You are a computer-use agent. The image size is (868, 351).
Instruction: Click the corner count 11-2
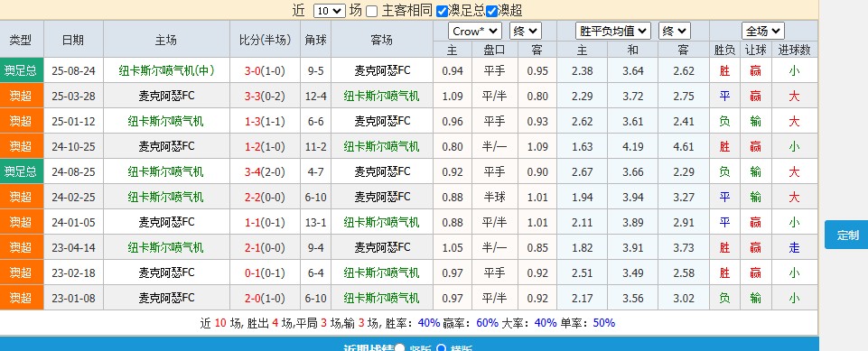[315, 146]
